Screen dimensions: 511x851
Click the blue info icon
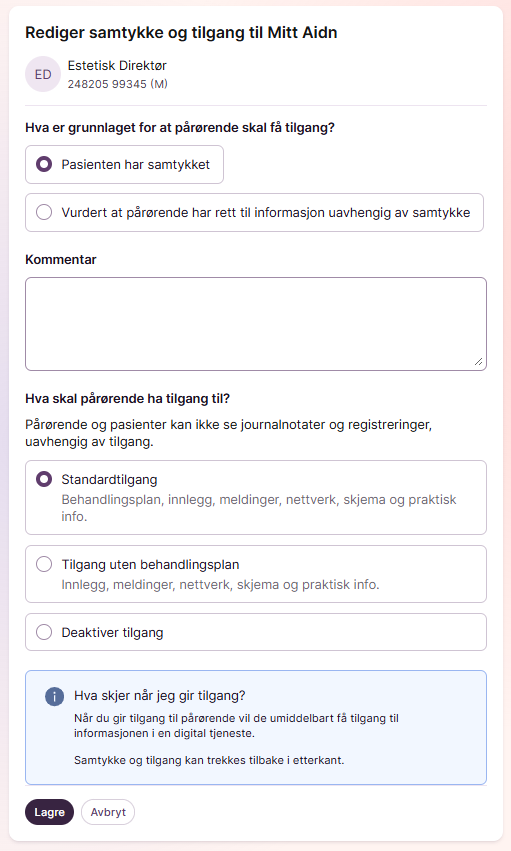point(54,696)
